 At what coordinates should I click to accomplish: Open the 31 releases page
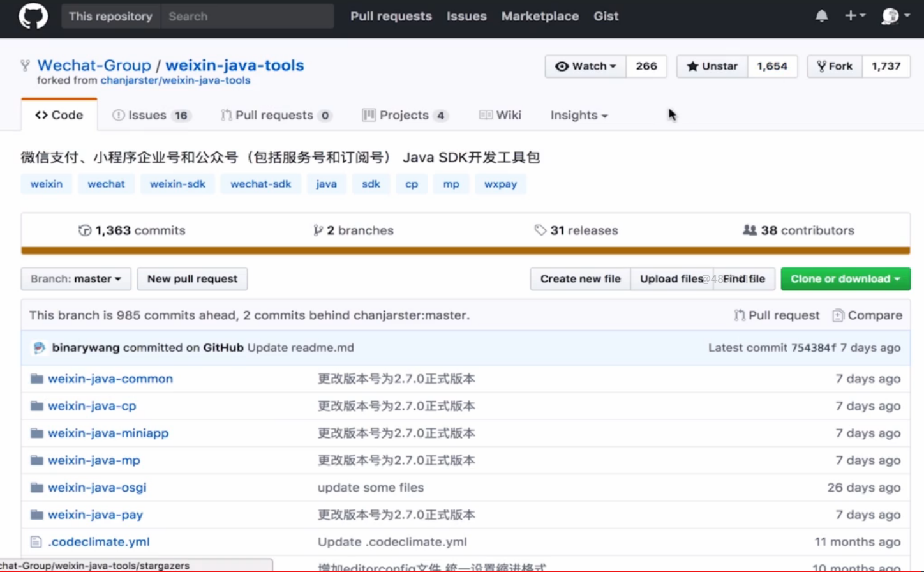click(576, 230)
